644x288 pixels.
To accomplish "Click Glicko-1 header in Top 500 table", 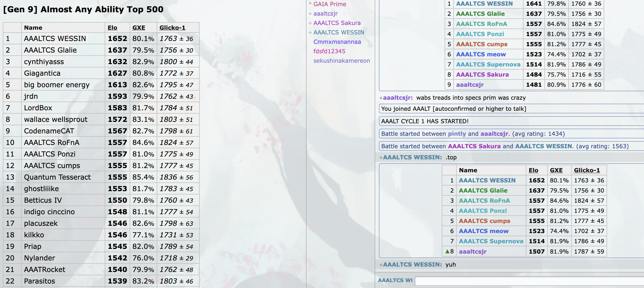I will point(172,28).
